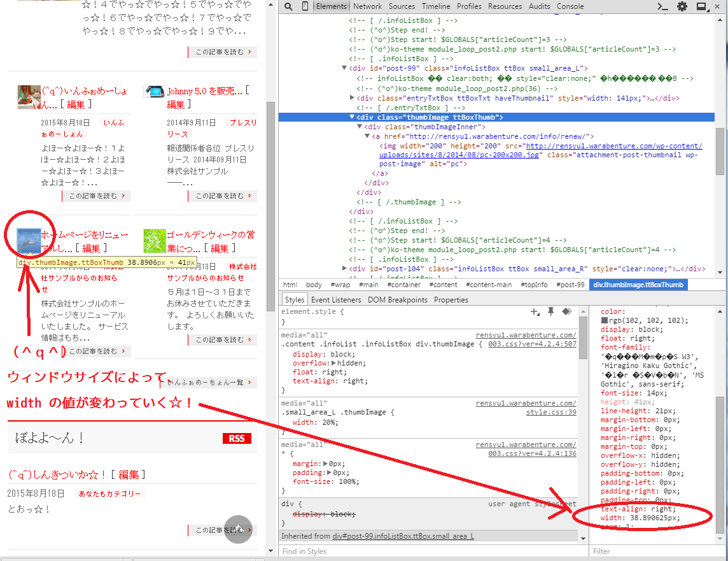The height and width of the screenshot is (561, 728).
Task: Select #wrap in the breadcrumb bar
Action: (340, 285)
